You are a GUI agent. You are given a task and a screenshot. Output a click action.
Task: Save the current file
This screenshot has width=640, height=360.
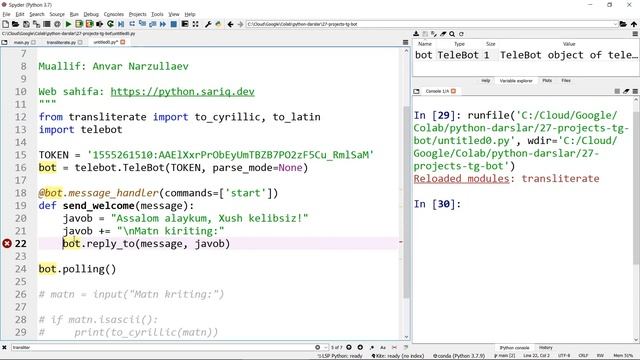tap(26, 24)
